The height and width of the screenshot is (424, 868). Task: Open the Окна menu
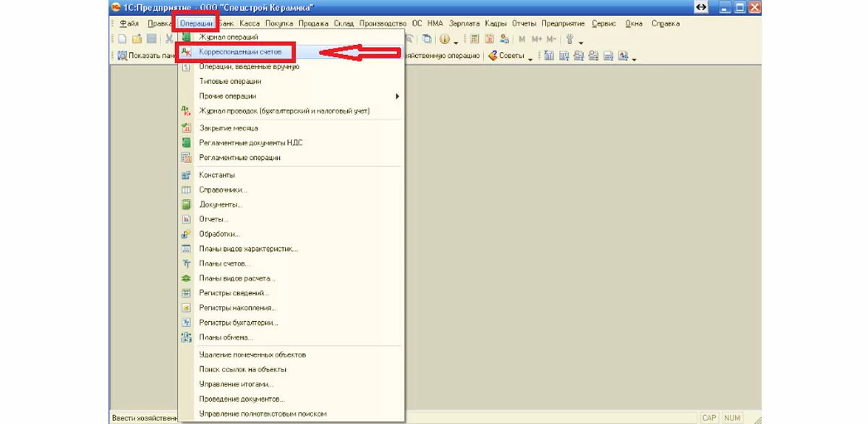(634, 23)
